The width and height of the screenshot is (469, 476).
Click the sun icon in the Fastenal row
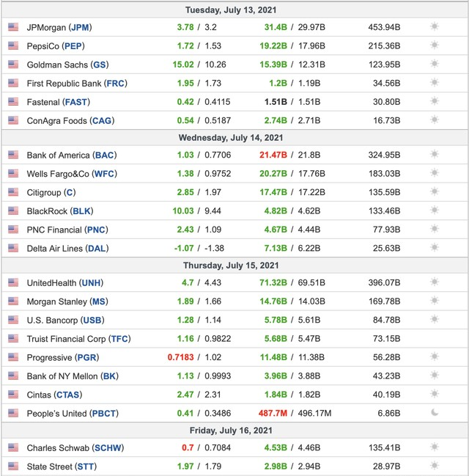coord(435,101)
